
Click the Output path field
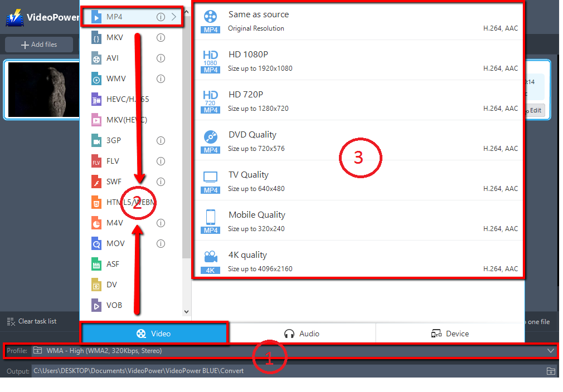[279, 371]
